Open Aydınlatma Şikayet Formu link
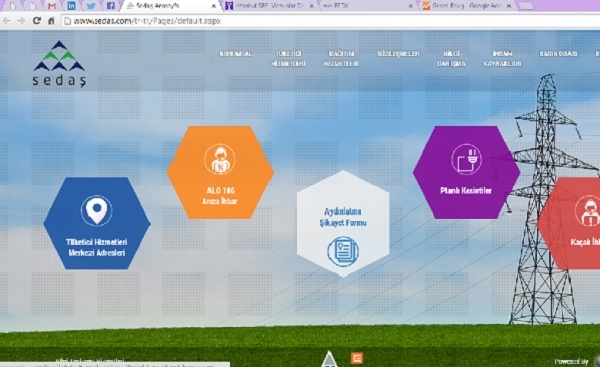The image size is (600, 367). (343, 217)
